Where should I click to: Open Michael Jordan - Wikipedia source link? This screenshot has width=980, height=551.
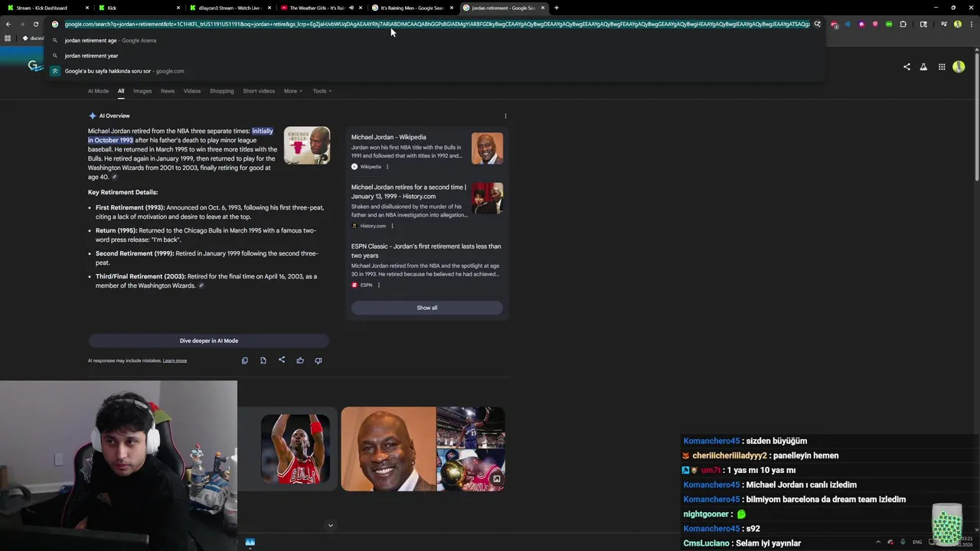point(389,137)
